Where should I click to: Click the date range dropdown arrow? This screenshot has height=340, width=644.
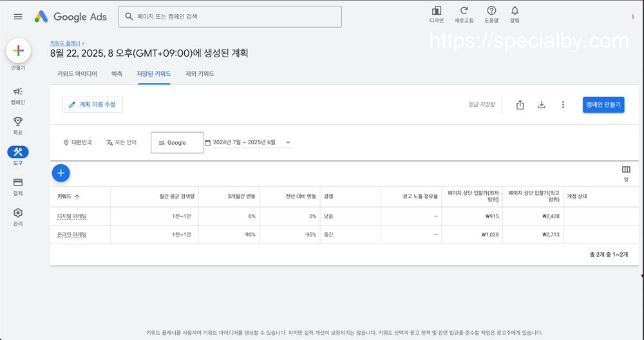click(288, 142)
